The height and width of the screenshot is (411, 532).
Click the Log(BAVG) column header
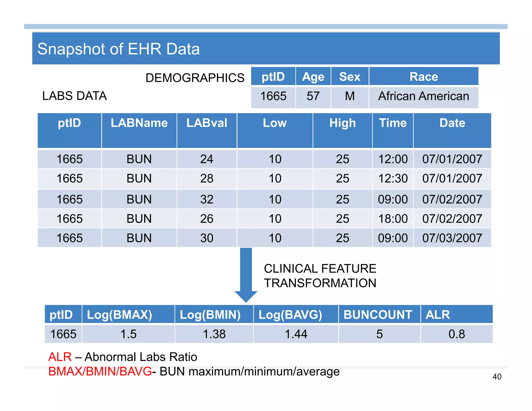[x=296, y=314]
